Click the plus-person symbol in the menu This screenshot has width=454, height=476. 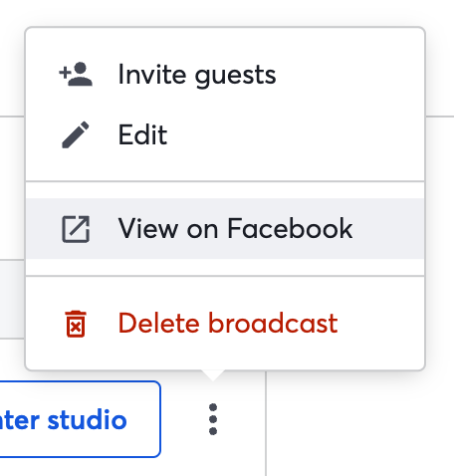coord(76,74)
